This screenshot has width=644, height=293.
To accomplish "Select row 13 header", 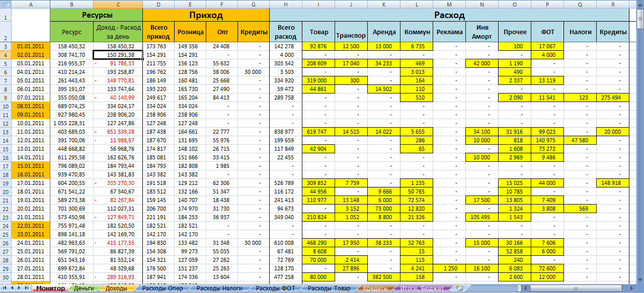I will 6,131.
